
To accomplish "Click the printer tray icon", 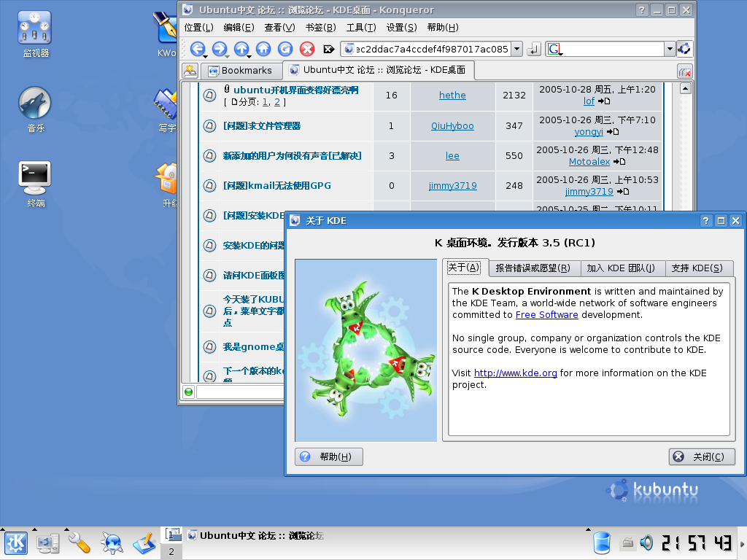I will coord(628,542).
